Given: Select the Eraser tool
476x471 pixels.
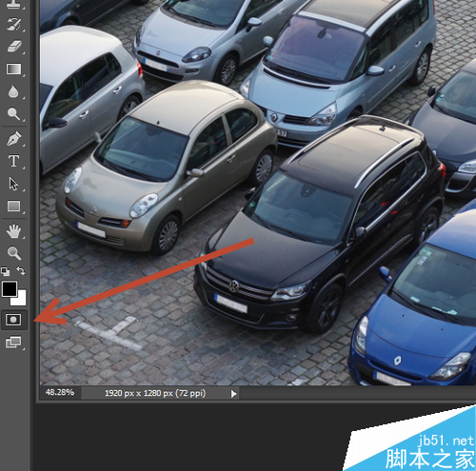Looking at the screenshot, I should 14,47.
